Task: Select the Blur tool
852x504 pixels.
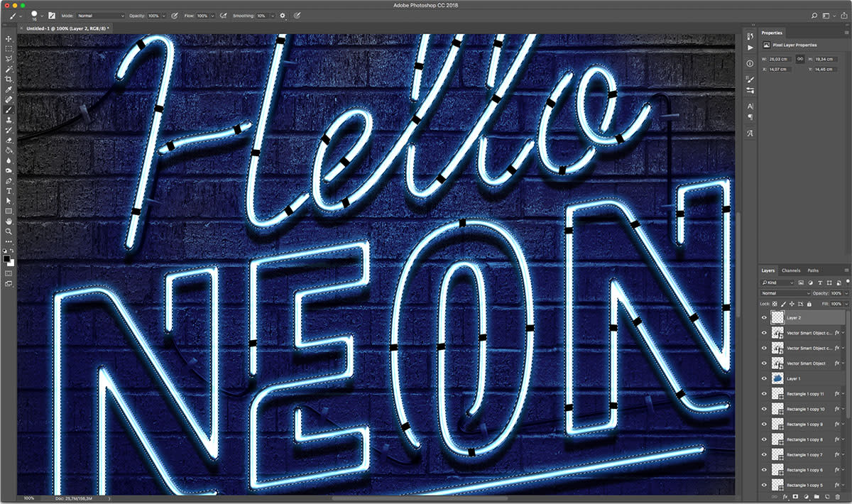Action: click(x=9, y=161)
